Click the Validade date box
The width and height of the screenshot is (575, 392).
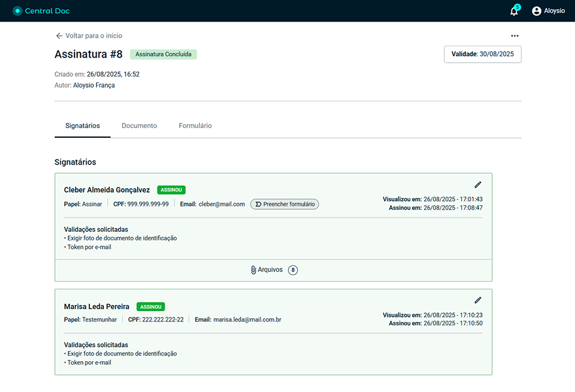[482, 54]
